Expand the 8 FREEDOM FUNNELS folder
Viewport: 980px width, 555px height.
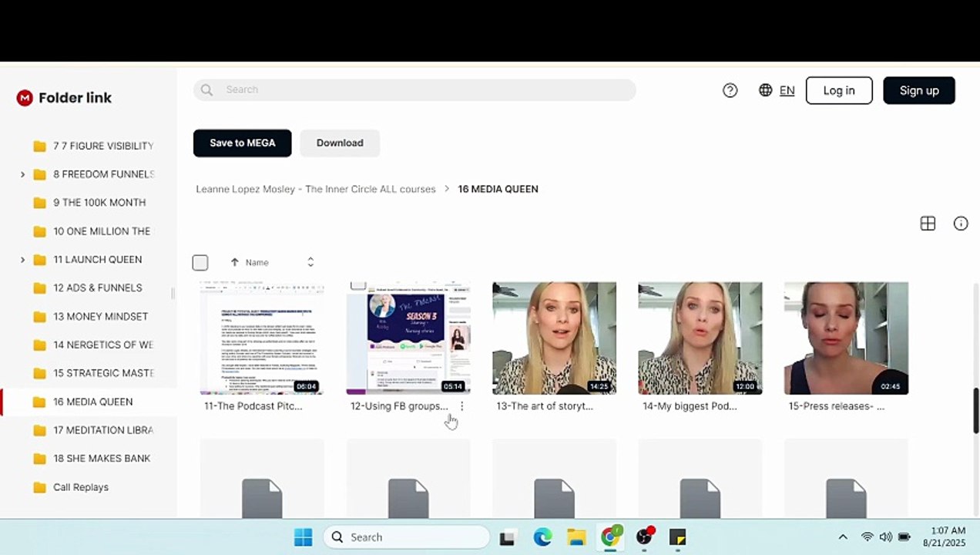[x=22, y=175]
